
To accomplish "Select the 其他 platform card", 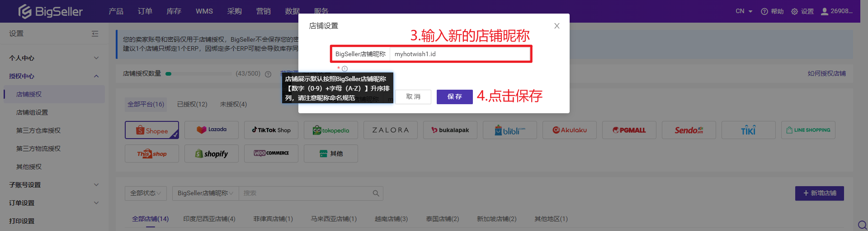I will pos(331,154).
